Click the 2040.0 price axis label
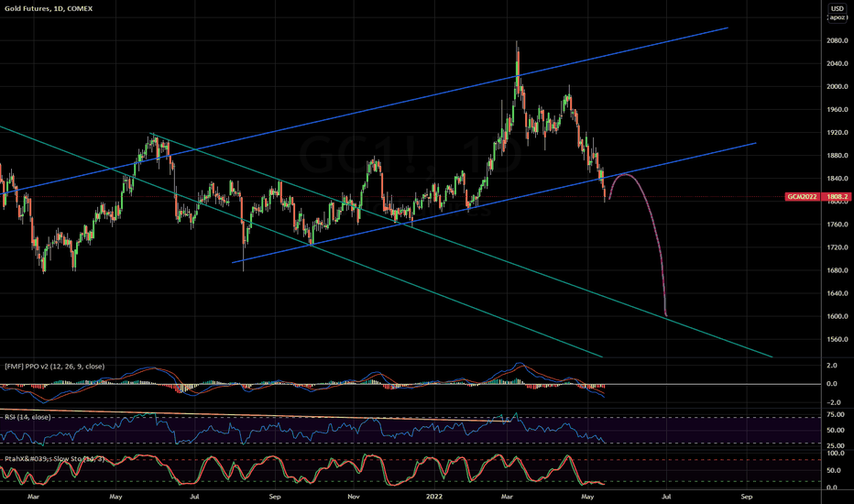The height and width of the screenshot is (504, 854). point(838,64)
